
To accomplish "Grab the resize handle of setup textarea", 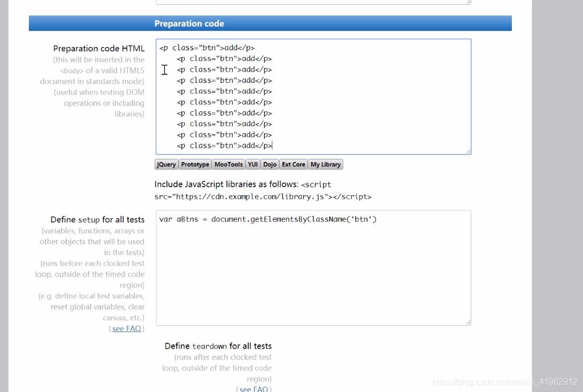I will point(469,322).
